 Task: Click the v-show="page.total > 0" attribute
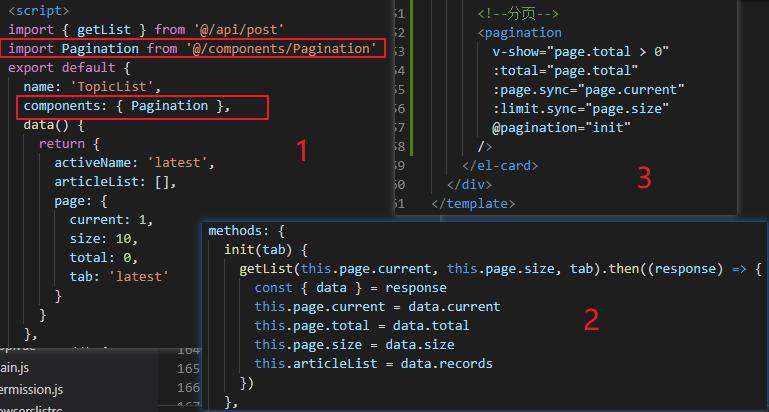click(x=581, y=52)
